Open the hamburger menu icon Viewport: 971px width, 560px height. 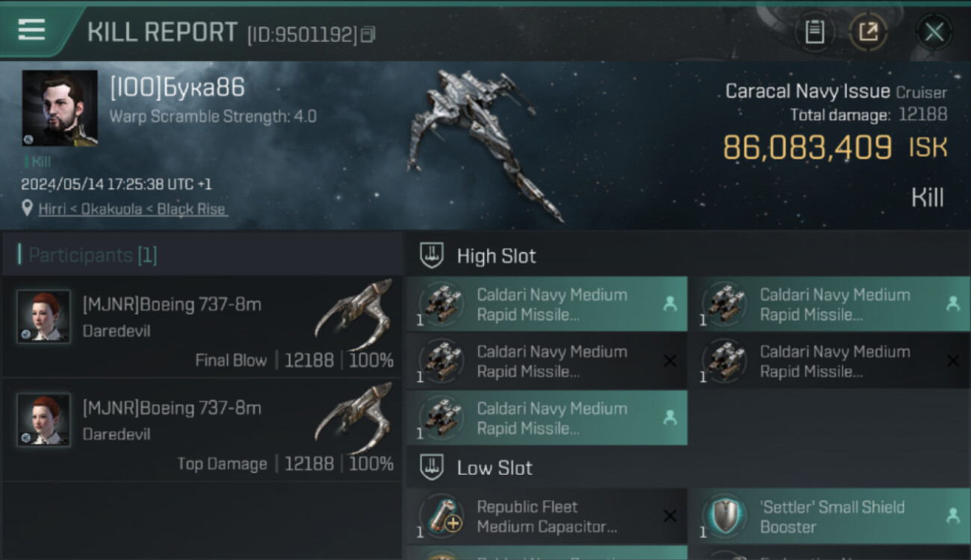coord(31,30)
